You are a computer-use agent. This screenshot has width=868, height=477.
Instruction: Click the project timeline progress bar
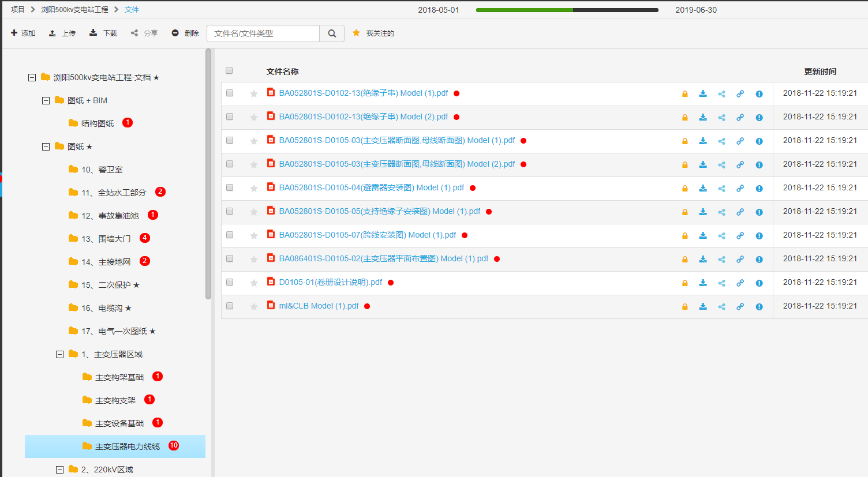(567, 10)
